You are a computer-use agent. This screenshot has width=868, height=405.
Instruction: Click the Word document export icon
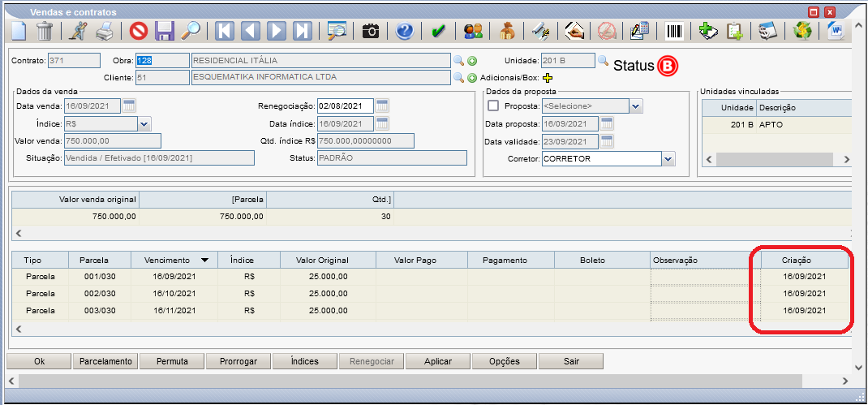[x=835, y=31]
